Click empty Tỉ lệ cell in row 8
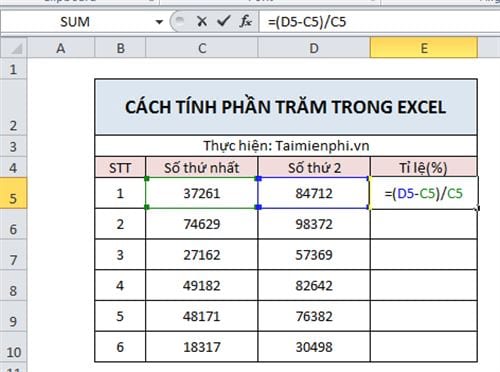 (424, 285)
